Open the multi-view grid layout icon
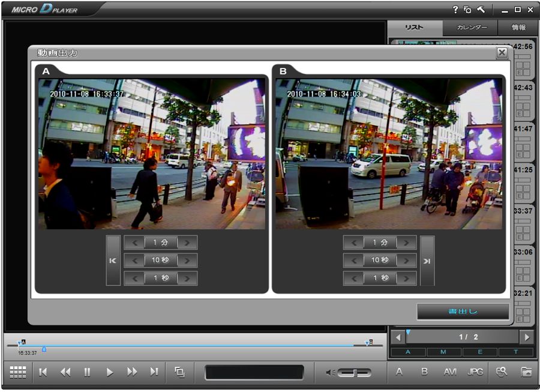Screen dimensions: 540x392 coord(18,372)
